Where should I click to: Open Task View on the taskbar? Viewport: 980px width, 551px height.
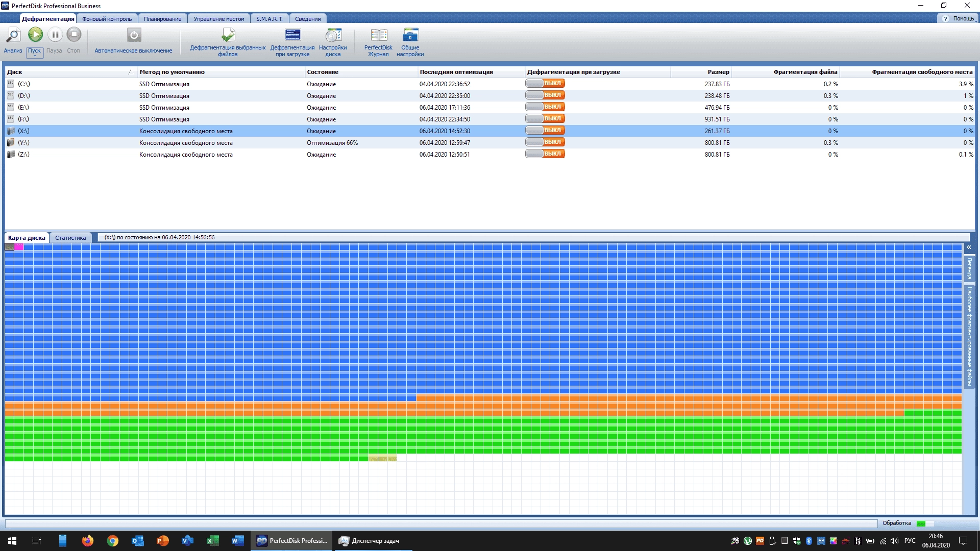pyautogui.click(x=37, y=541)
